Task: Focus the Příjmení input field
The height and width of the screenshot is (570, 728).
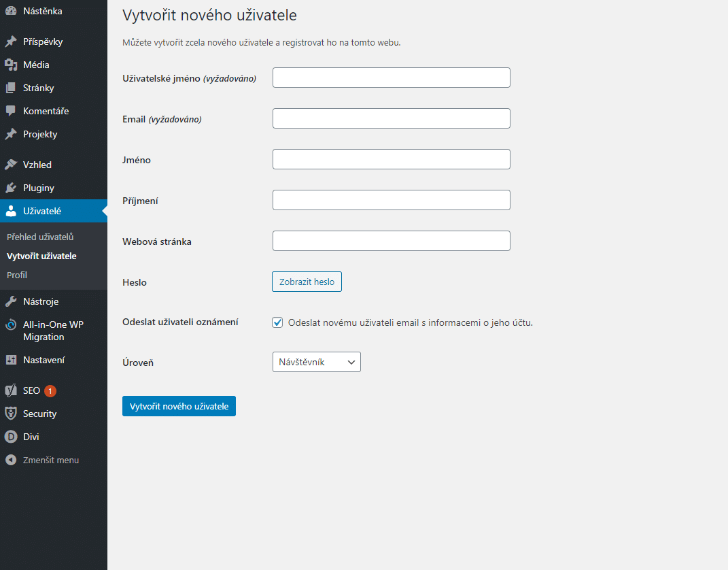Action: 392,200
